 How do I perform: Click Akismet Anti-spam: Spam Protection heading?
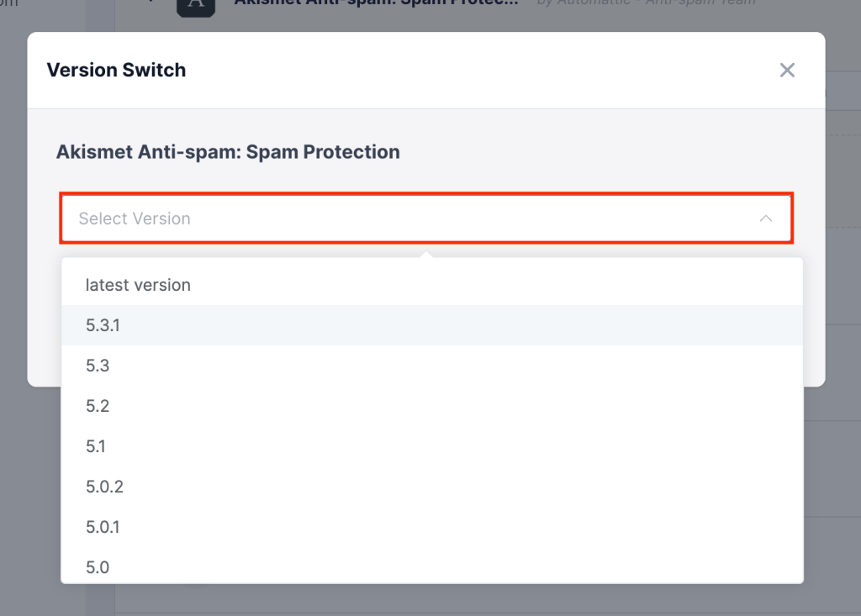228,152
